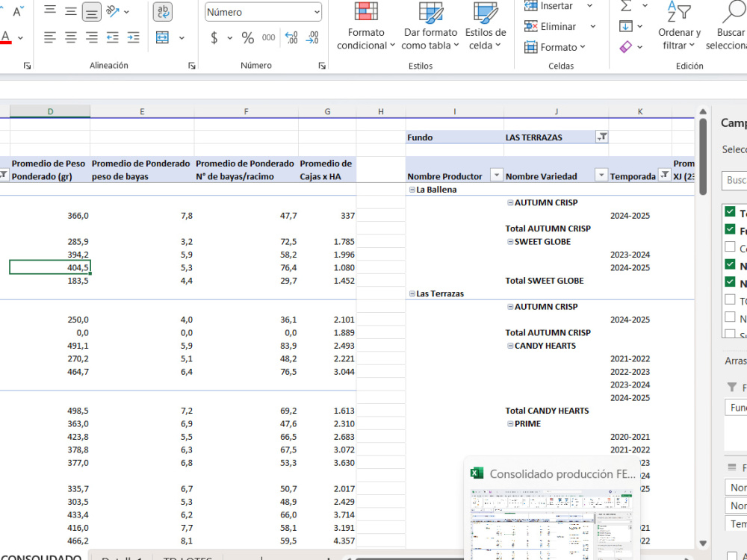Click the text orientation icon
The image size is (747, 560).
pos(113,11)
